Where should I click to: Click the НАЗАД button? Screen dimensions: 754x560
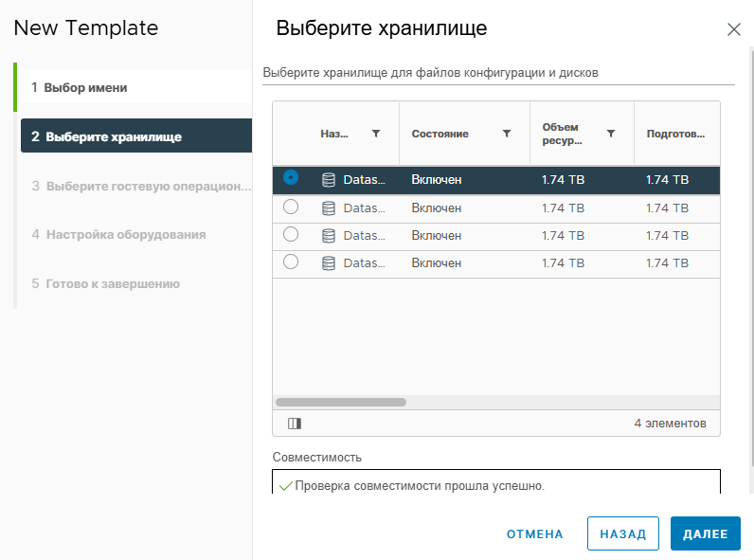622,533
